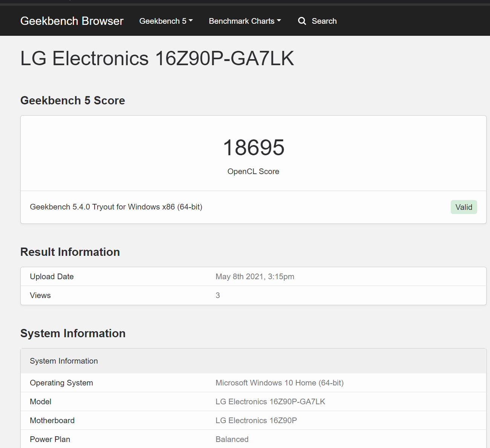Click the Power Plan row label
The height and width of the screenshot is (448, 490).
pos(50,439)
